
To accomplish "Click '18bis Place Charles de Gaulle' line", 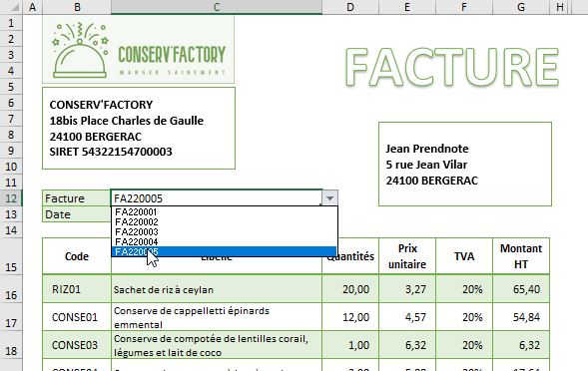I will pyautogui.click(x=127, y=121).
